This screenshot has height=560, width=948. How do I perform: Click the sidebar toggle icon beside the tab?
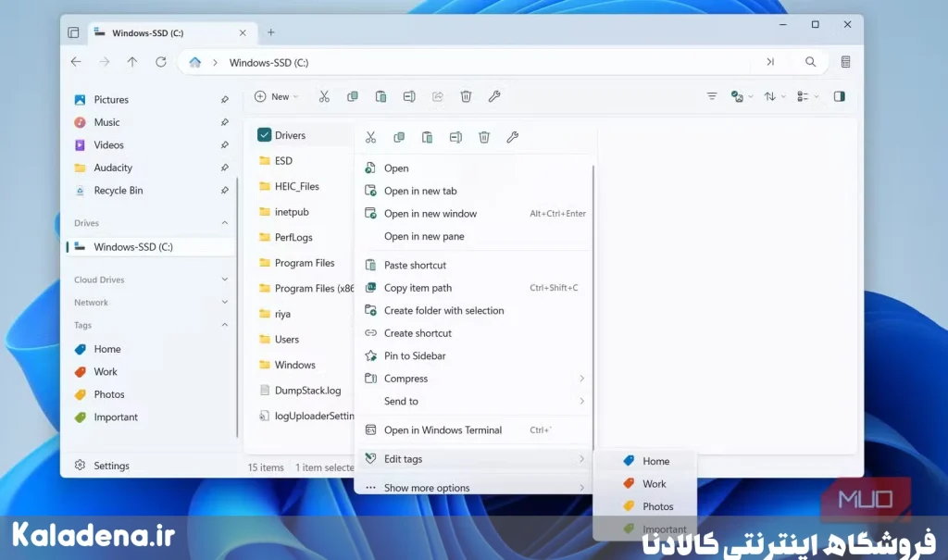pos(73,32)
